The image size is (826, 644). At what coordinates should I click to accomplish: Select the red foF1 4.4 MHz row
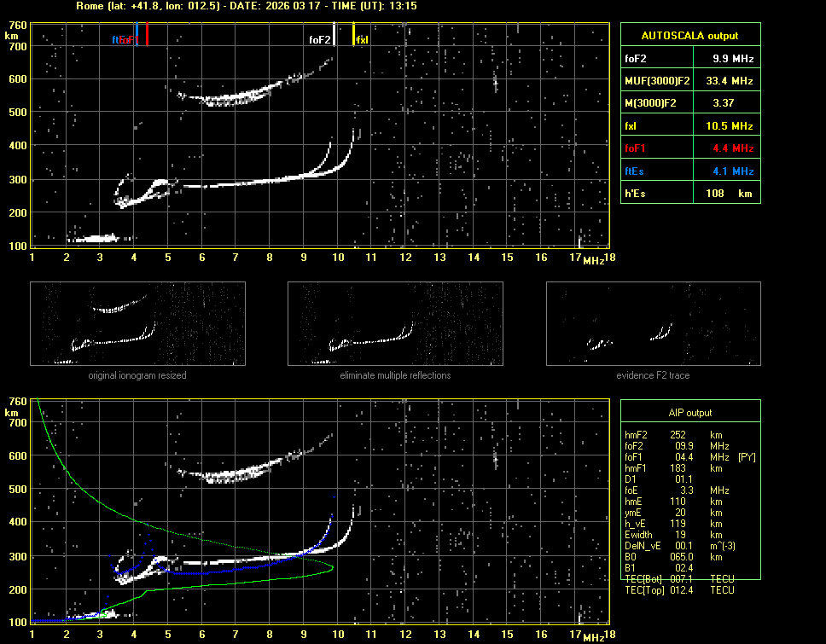689,148
